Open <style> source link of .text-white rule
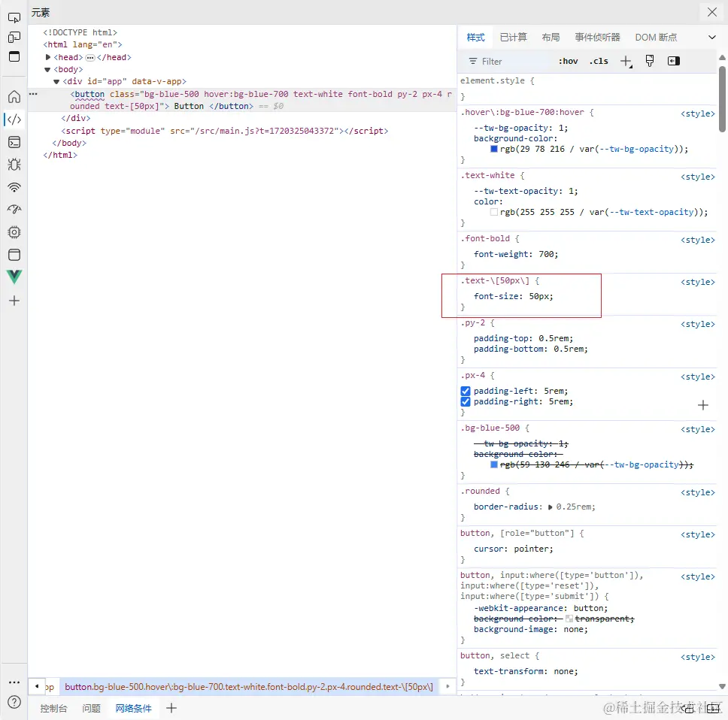Screen dimensions: 728x720 coord(698,177)
